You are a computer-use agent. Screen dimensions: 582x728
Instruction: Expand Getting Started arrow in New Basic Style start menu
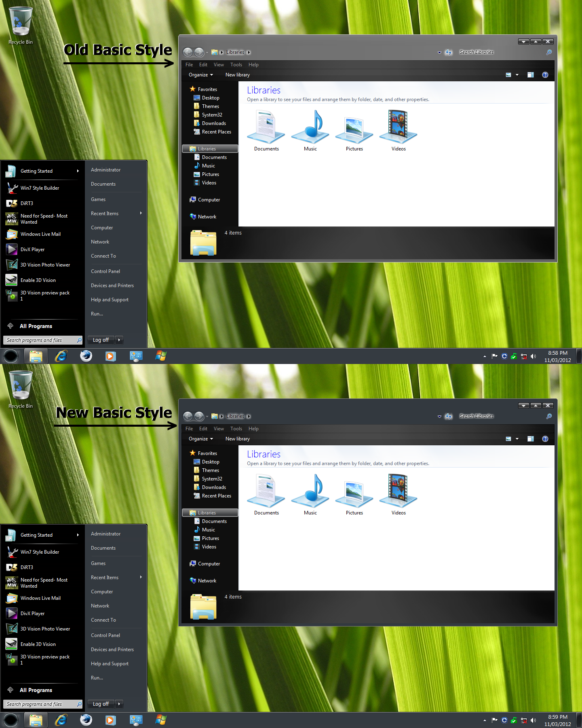(x=78, y=535)
